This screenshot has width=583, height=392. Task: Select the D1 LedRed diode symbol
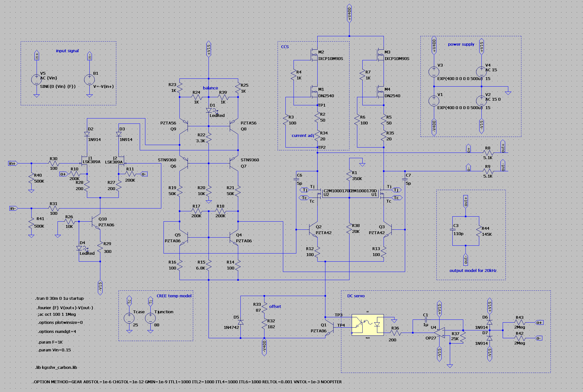(x=209, y=110)
